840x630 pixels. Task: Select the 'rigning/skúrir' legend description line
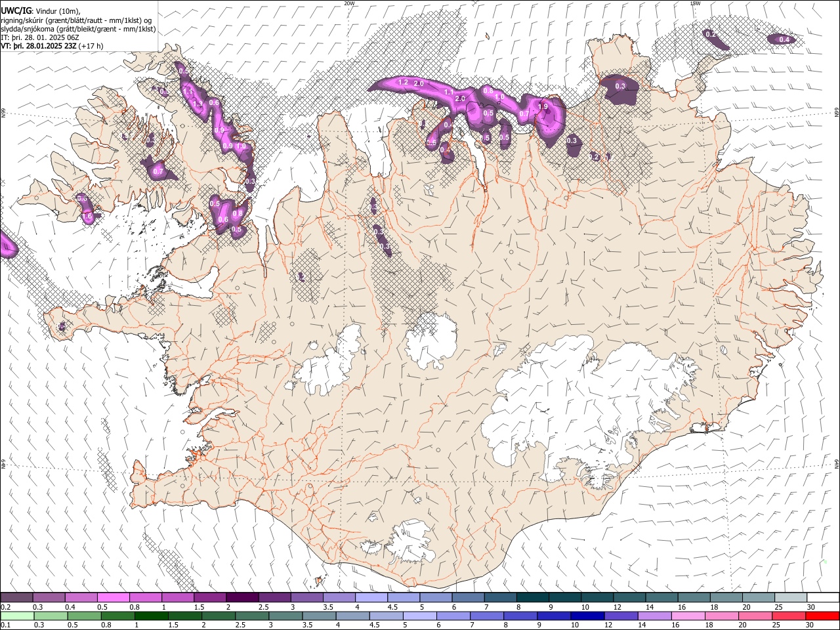tap(76, 20)
